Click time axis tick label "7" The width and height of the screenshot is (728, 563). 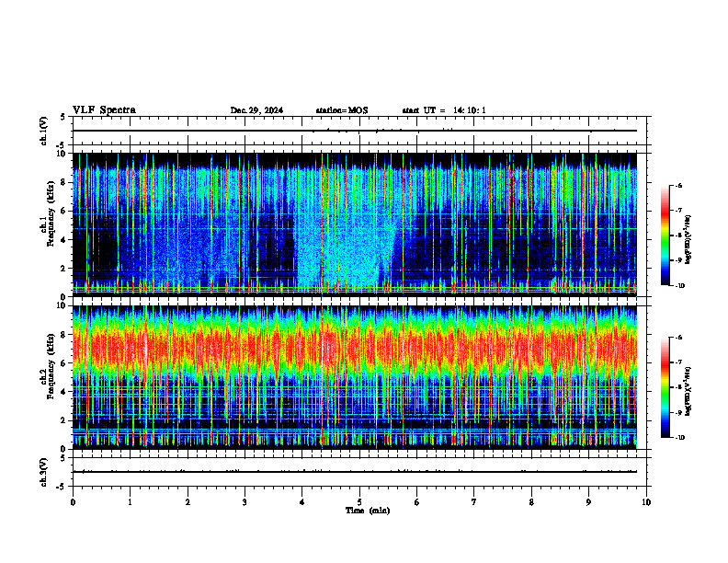click(x=474, y=502)
